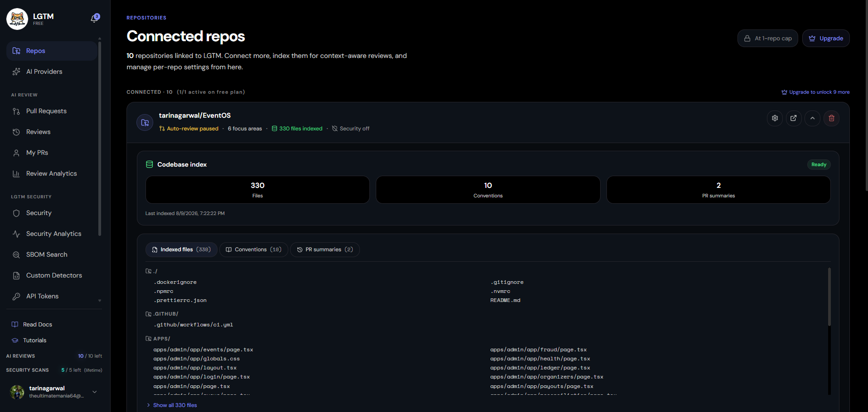Select apps/admin/app/fraud/page.tsx entry
This screenshot has width=868, height=412.
[538, 350]
